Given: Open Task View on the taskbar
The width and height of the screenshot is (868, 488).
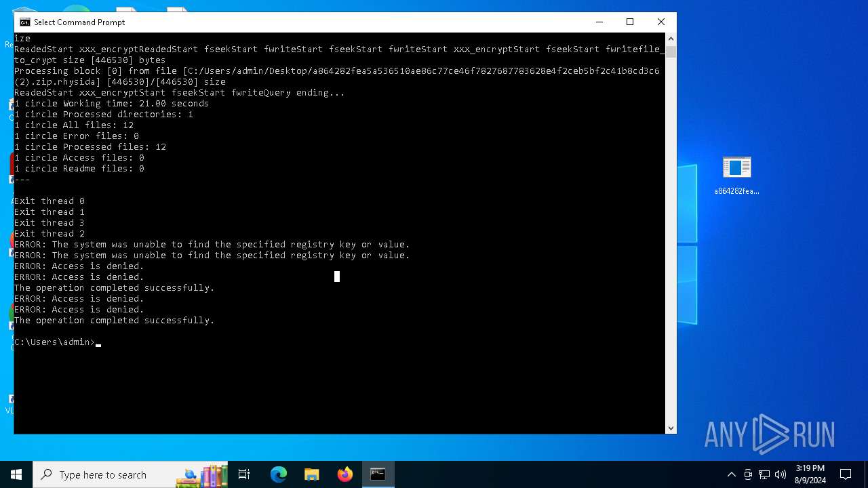Looking at the screenshot, I should 244,474.
